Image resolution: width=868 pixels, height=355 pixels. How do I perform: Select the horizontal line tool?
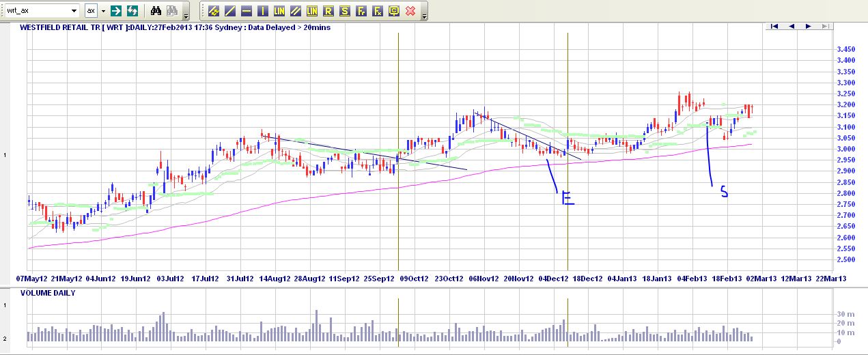pos(246,11)
